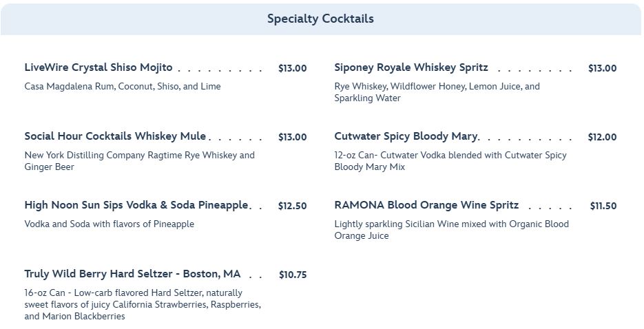644x329 pixels.
Task: Choose Social Hour Cocktails Whiskey Mule
Action: pyautogui.click(x=115, y=136)
